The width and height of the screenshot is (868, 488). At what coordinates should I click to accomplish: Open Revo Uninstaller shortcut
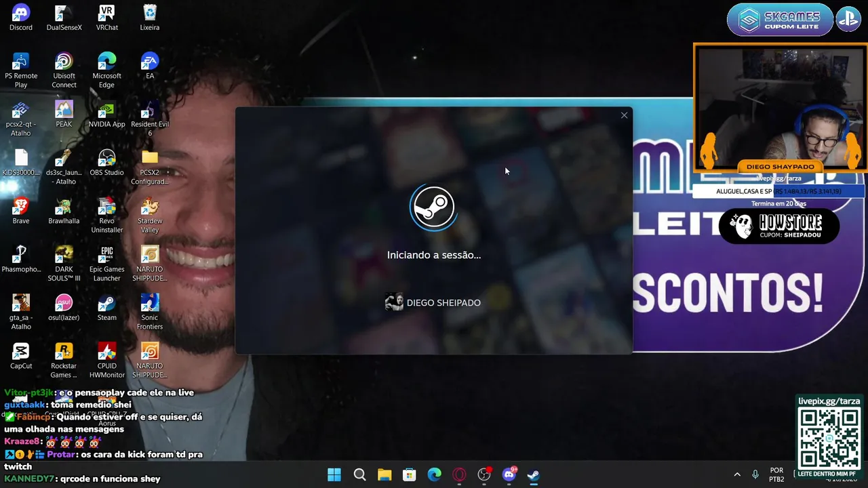pos(106,216)
